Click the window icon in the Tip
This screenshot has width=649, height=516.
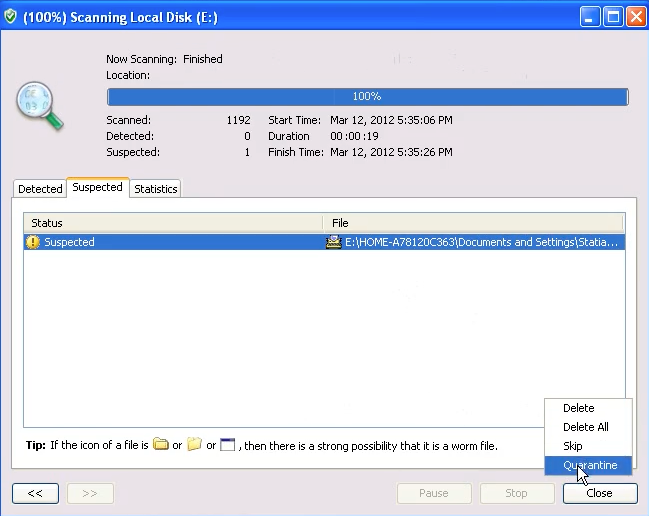coord(227,445)
